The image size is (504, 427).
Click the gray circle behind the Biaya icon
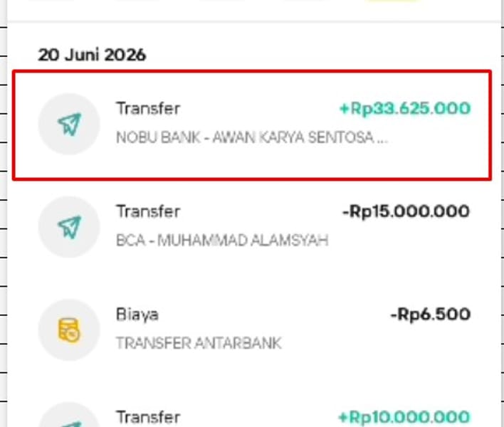coord(69,330)
